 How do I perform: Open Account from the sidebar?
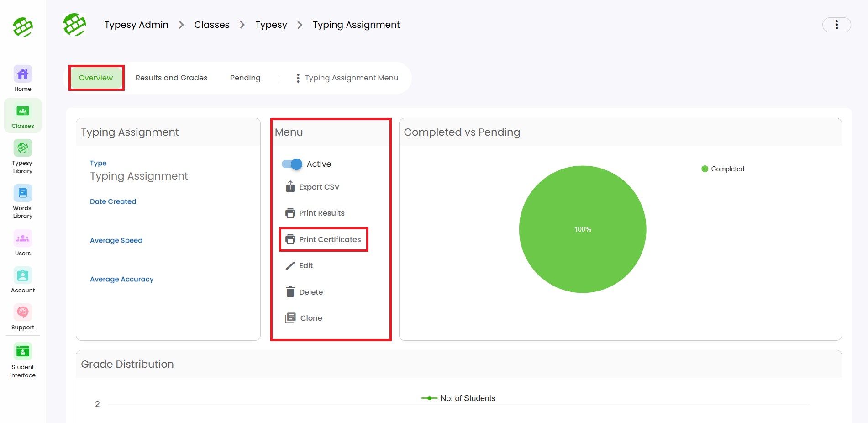tap(22, 275)
